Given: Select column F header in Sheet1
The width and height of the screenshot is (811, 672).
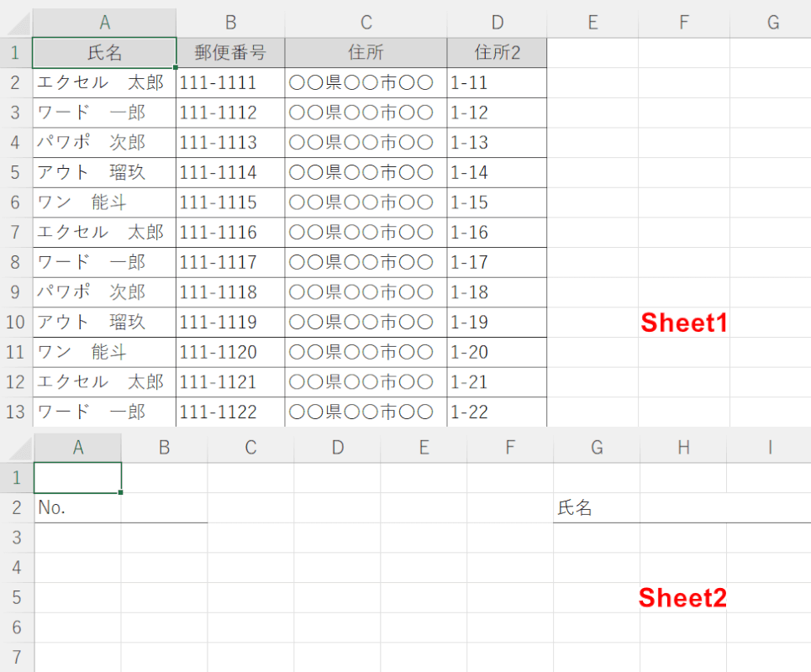Looking at the screenshot, I should (684, 23).
